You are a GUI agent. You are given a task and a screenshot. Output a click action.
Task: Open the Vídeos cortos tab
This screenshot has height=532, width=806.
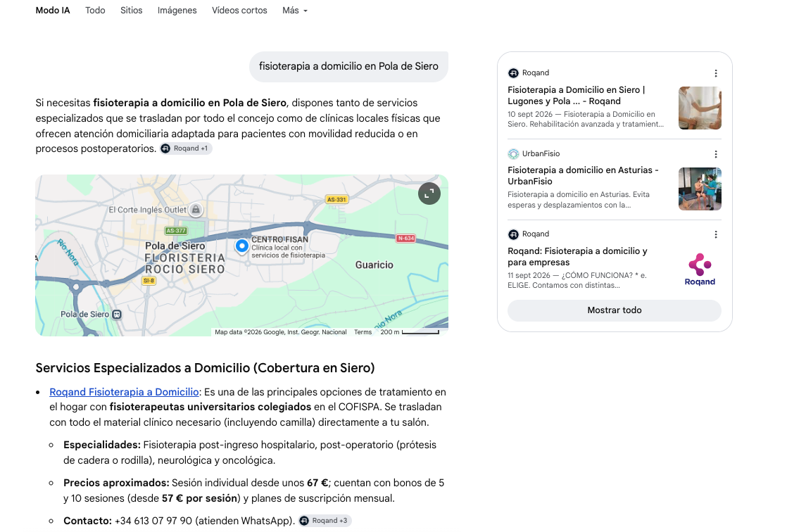pos(239,11)
